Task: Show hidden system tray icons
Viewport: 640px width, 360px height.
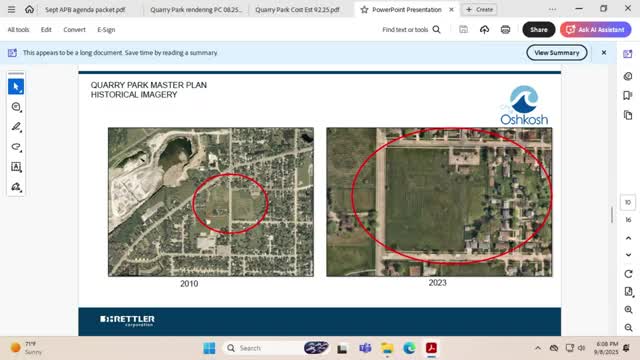Action: click(538, 348)
